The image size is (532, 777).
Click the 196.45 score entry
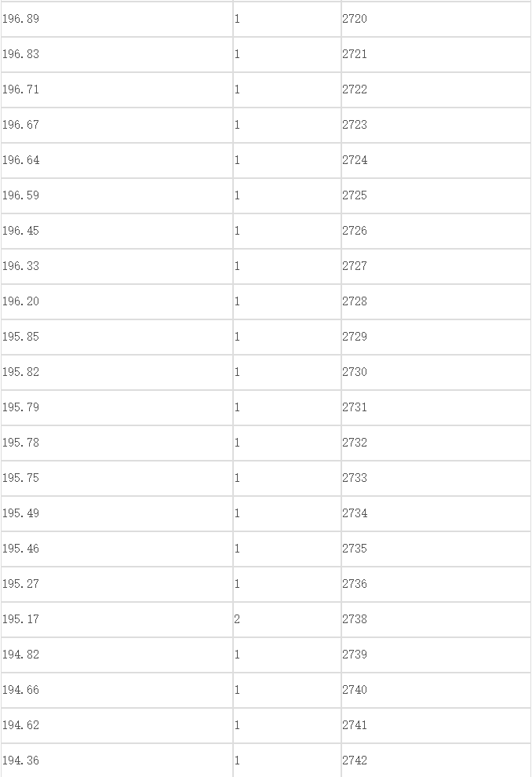[x=117, y=231]
